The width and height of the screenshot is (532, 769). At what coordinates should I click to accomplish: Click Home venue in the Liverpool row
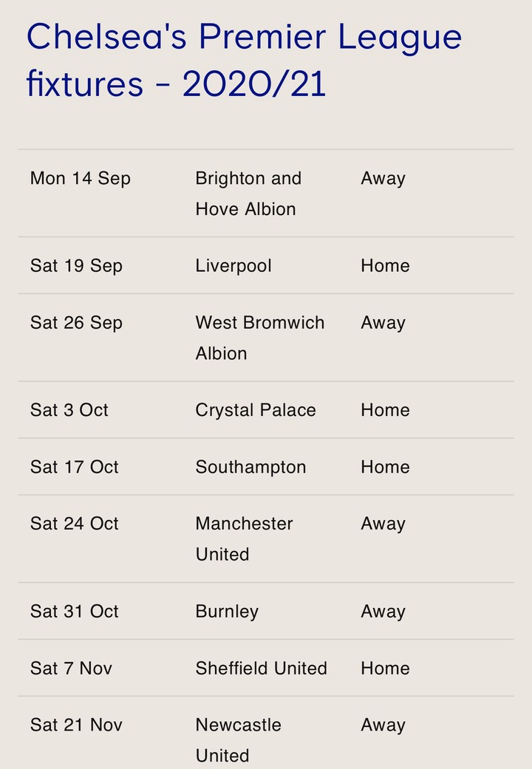385,266
